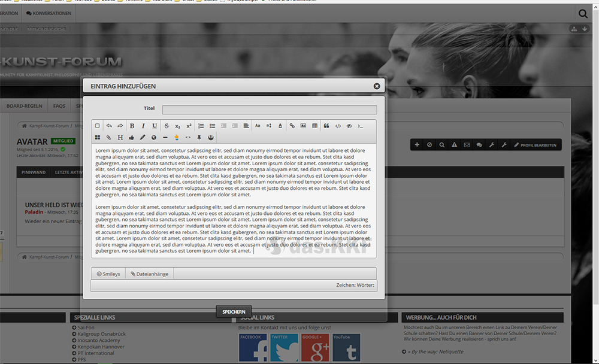Open the font family dropdown (Aa)
The height and width of the screenshot is (364, 599).
pyautogui.click(x=258, y=126)
